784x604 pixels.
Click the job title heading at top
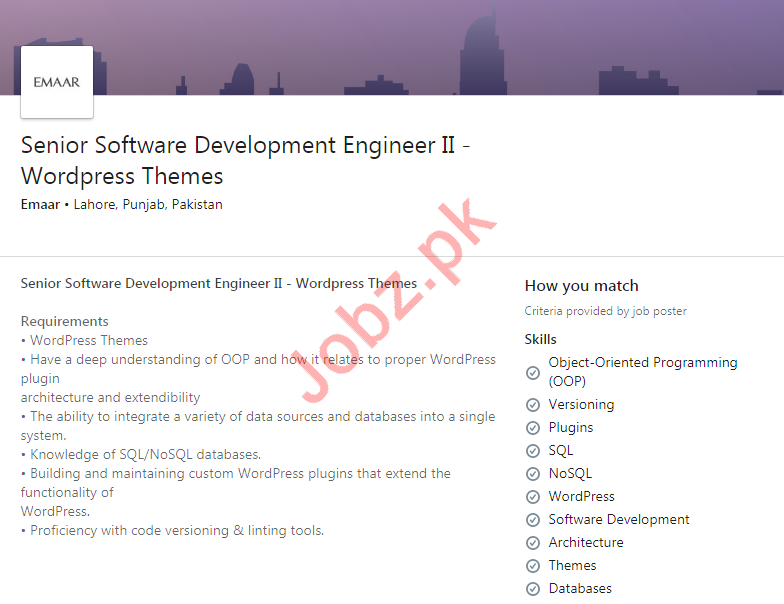[x=245, y=160]
